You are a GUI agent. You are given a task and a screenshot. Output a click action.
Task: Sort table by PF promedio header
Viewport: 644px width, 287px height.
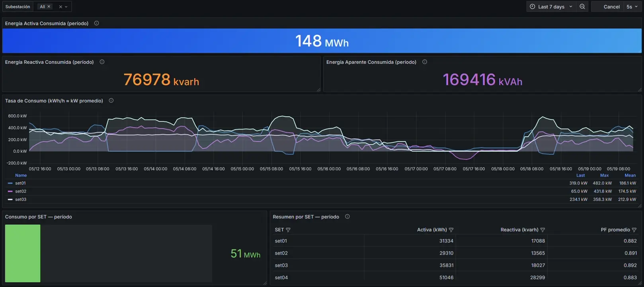click(615, 230)
